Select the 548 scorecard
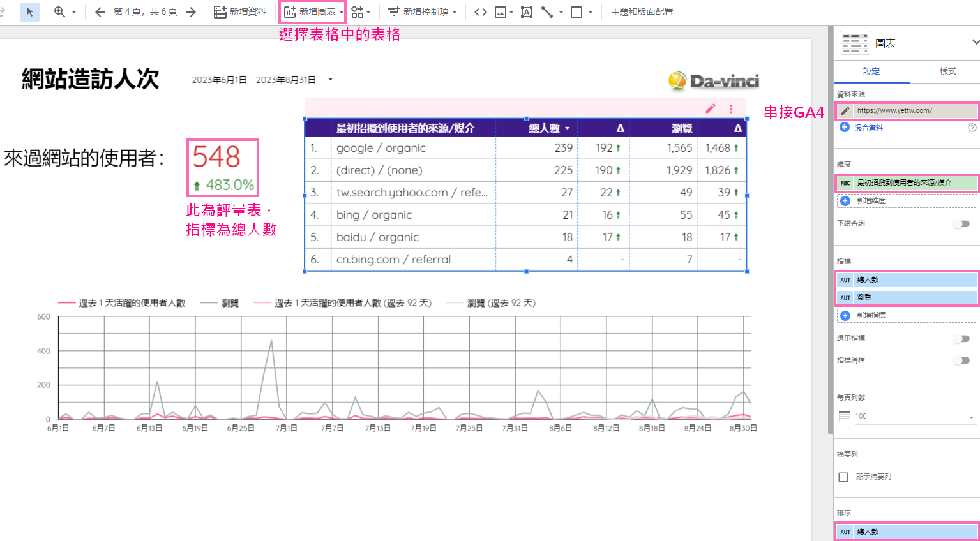 click(x=222, y=168)
